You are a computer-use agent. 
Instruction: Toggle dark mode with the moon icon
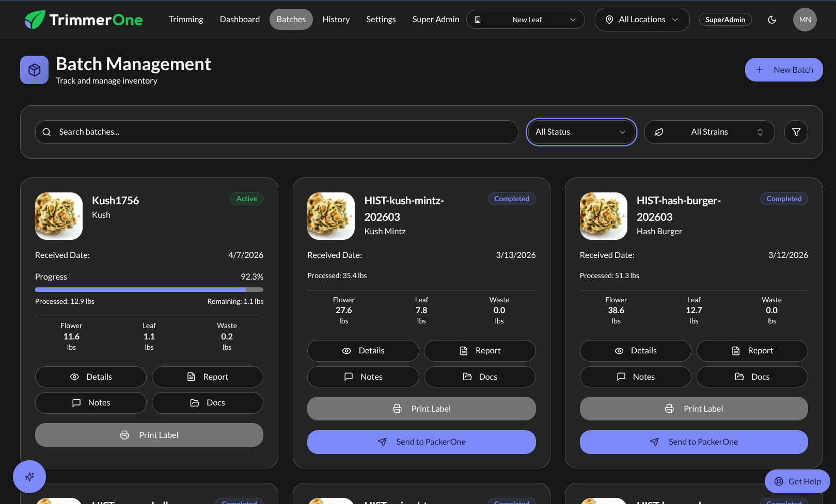(772, 19)
